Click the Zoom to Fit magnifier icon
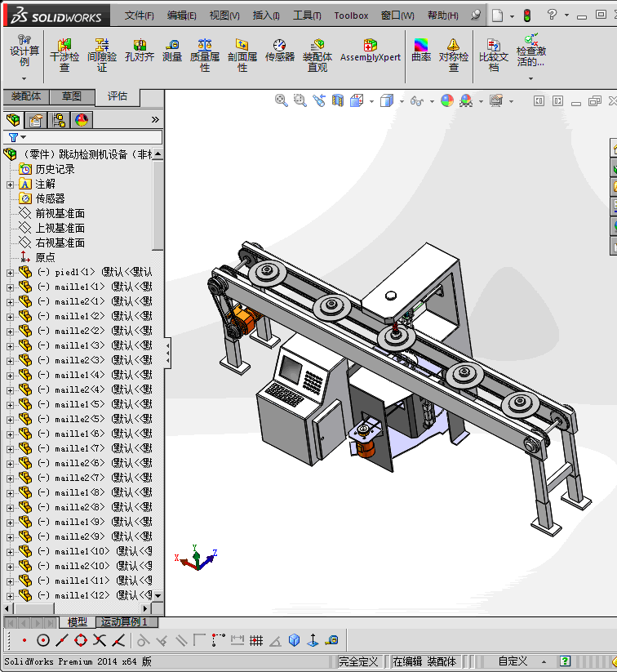This screenshot has width=617, height=672. 281,100
